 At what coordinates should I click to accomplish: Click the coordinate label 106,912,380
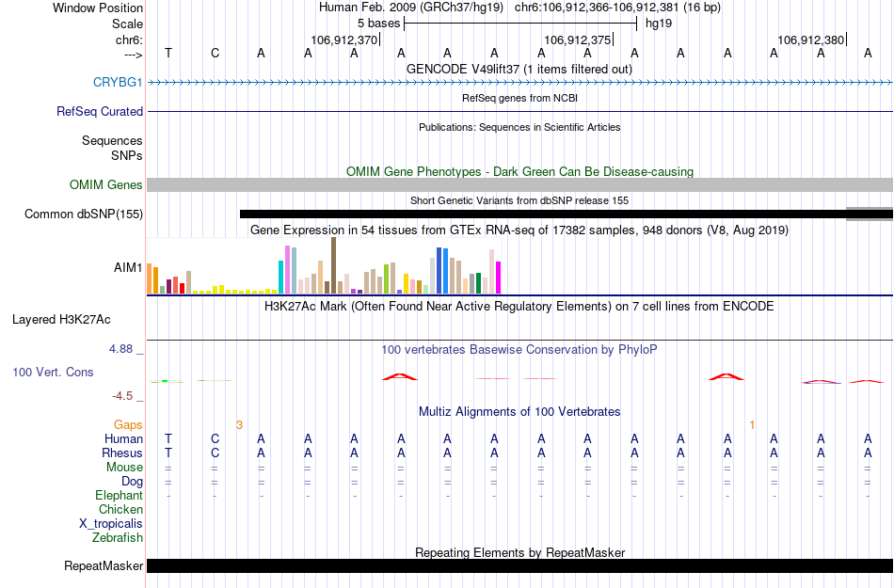810,40
